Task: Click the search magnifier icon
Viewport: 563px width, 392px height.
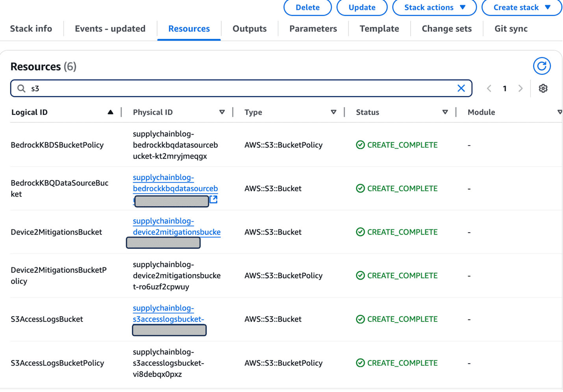Action: (22, 89)
